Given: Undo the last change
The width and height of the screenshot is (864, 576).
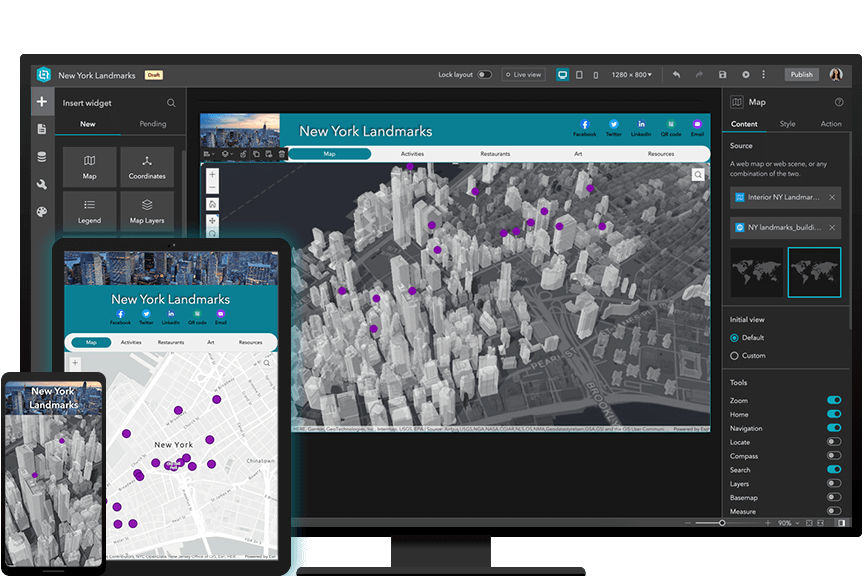Looking at the screenshot, I should pyautogui.click(x=675, y=74).
